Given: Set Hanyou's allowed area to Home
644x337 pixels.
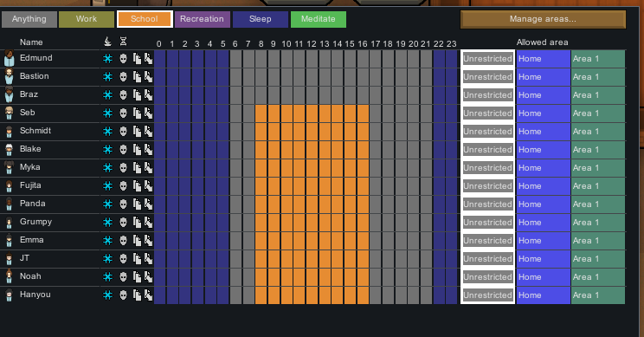Looking at the screenshot, I should pyautogui.click(x=543, y=295).
